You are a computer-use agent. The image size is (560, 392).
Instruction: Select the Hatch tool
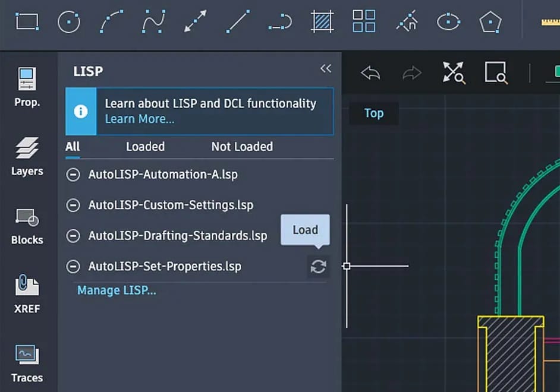[x=322, y=22]
